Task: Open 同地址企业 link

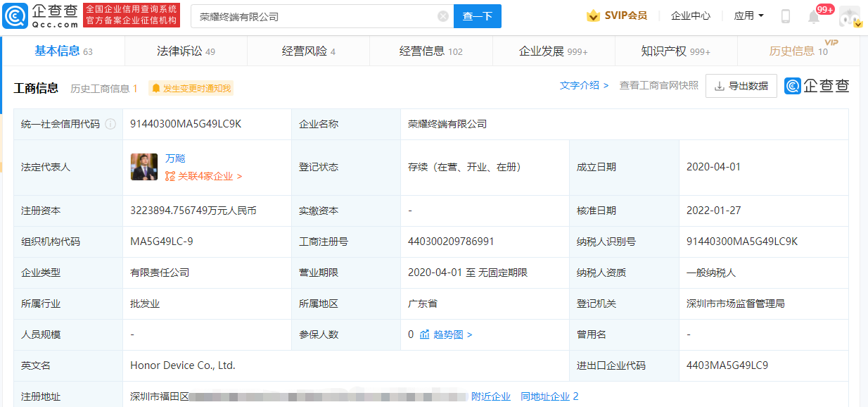Action: [549, 396]
